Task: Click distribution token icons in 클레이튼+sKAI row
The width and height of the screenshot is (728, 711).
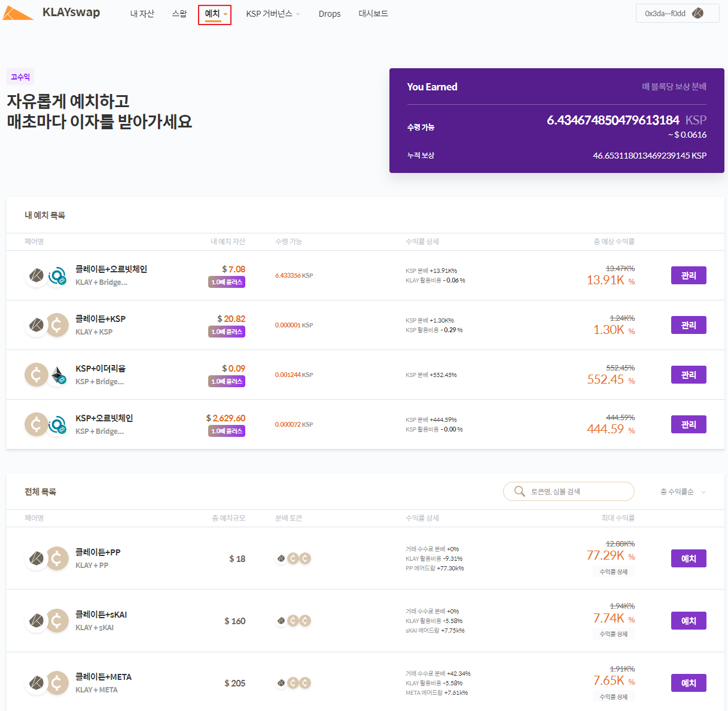Action: [x=293, y=621]
